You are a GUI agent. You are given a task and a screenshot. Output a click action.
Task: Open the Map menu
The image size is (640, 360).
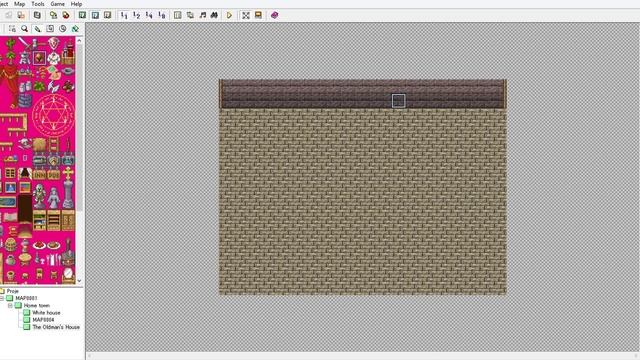(20, 4)
